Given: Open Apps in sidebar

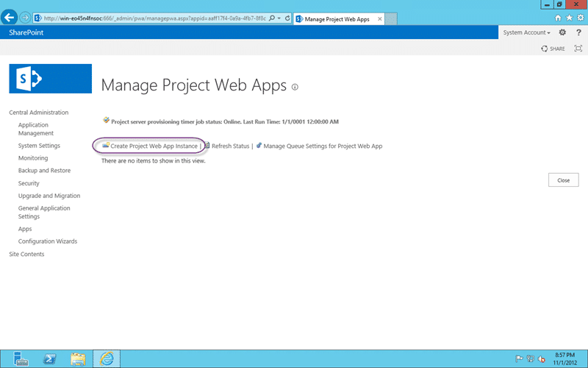Looking at the screenshot, I should [x=25, y=229].
